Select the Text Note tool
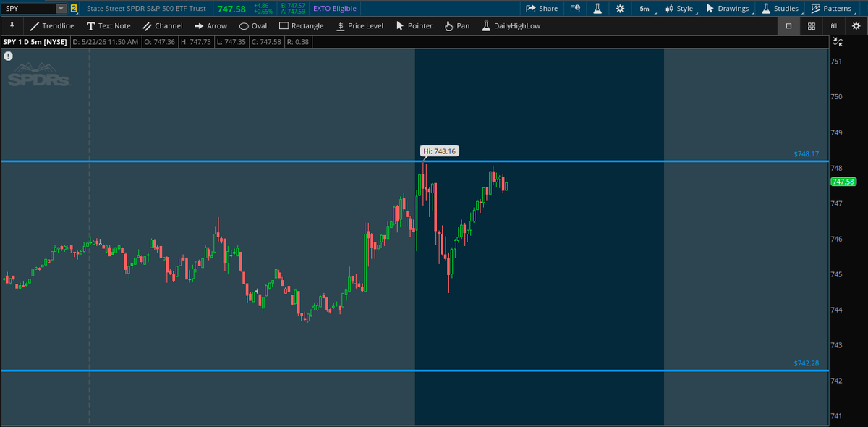868x427 pixels. coord(109,25)
